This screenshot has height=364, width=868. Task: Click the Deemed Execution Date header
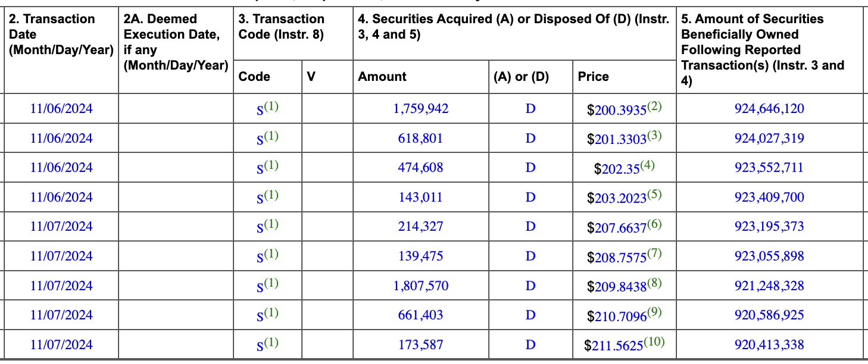click(176, 42)
